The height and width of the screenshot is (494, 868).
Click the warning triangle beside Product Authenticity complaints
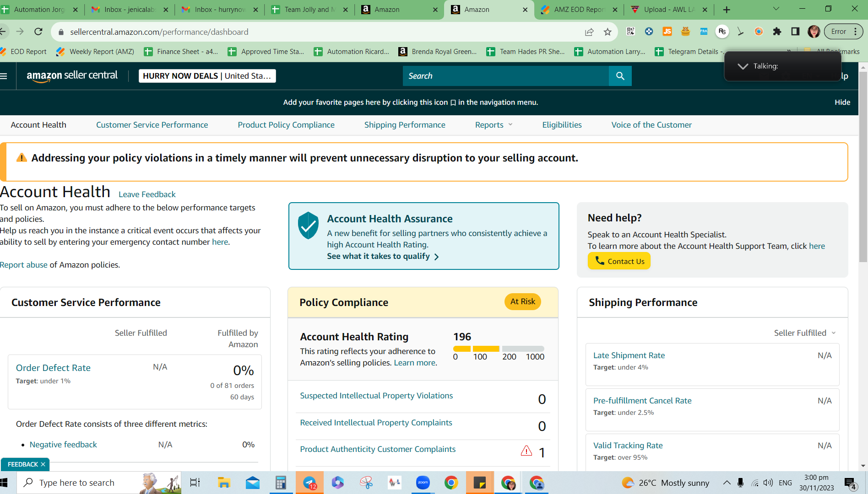click(526, 451)
